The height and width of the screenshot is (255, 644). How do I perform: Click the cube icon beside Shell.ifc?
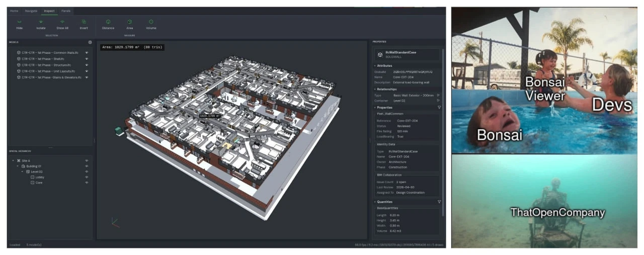click(x=19, y=58)
